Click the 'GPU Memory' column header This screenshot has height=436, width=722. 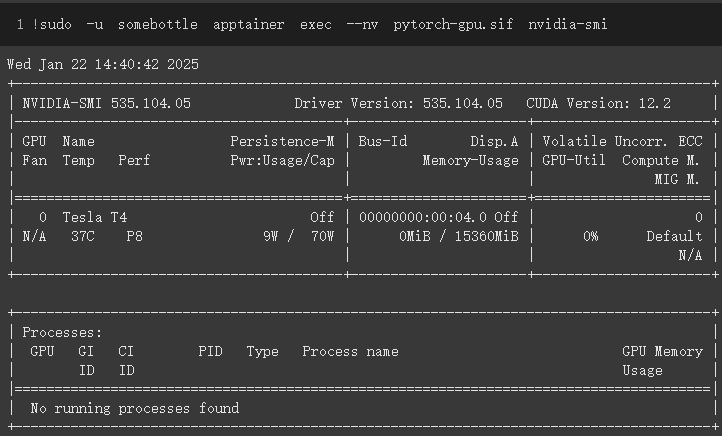tap(662, 352)
